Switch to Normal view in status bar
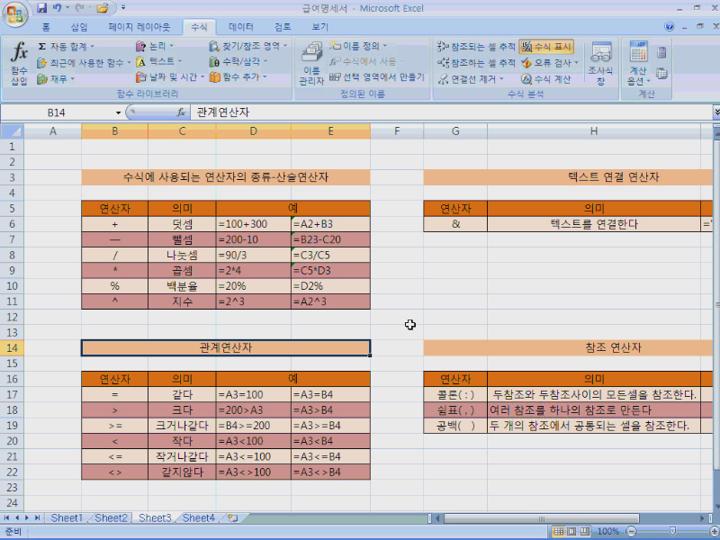Viewport: 720px width, 540px height. point(558,532)
